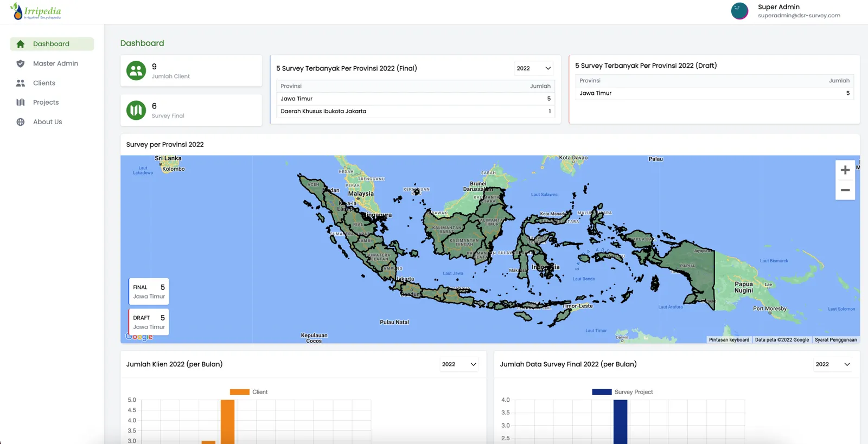Zoom in on the map
The width and height of the screenshot is (868, 444).
[845, 170]
